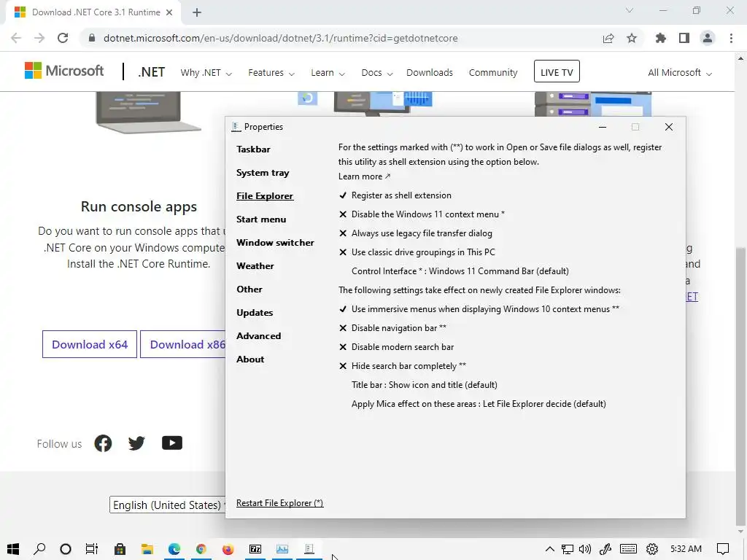Expand Docs navigation menu
The height and width of the screenshot is (560, 747).
tap(377, 73)
